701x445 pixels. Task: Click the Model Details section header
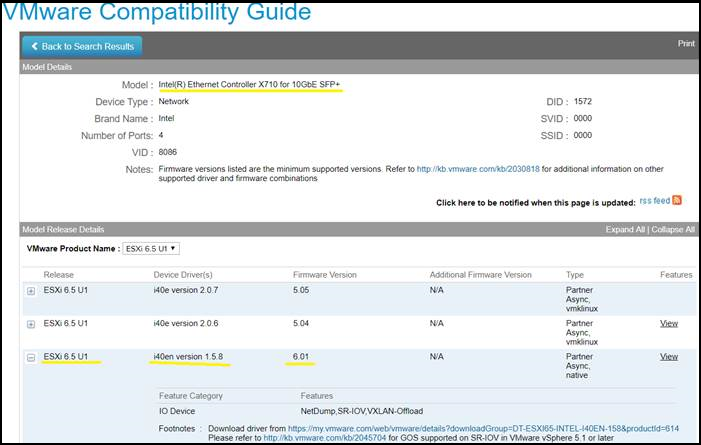click(x=47, y=67)
